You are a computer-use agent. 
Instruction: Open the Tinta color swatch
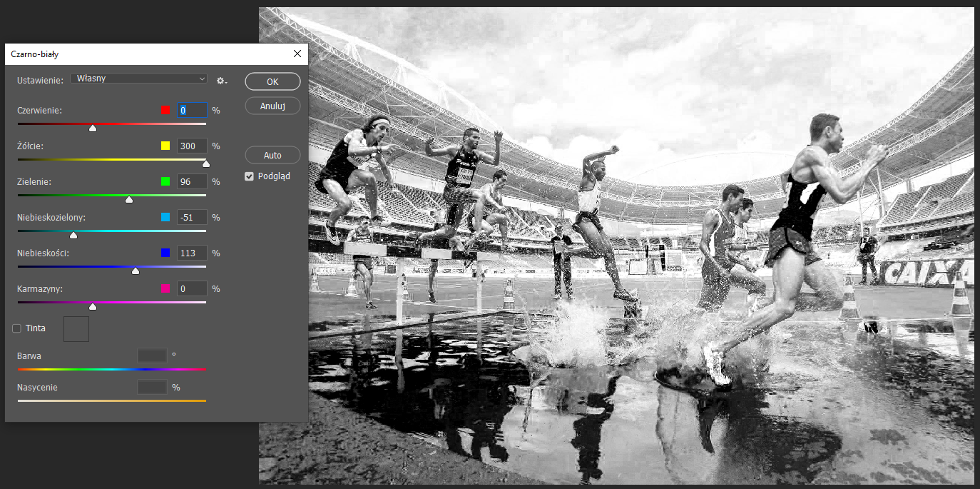click(x=76, y=329)
